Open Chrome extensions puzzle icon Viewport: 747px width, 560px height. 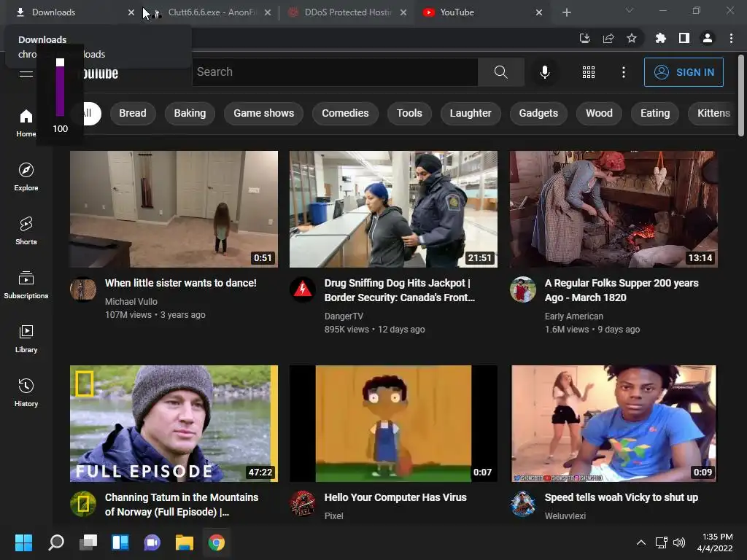click(x=661, y=38)
